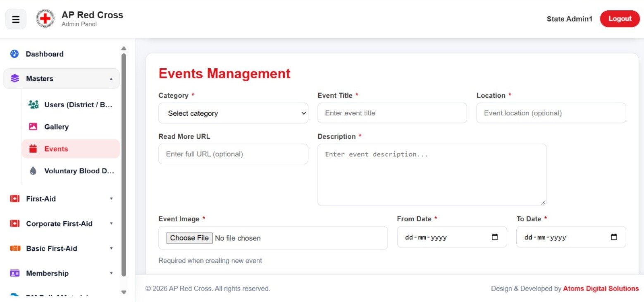Screen dimensions: 644x302
Task: Click the Membership ID card icon
Action: point(15,273)
